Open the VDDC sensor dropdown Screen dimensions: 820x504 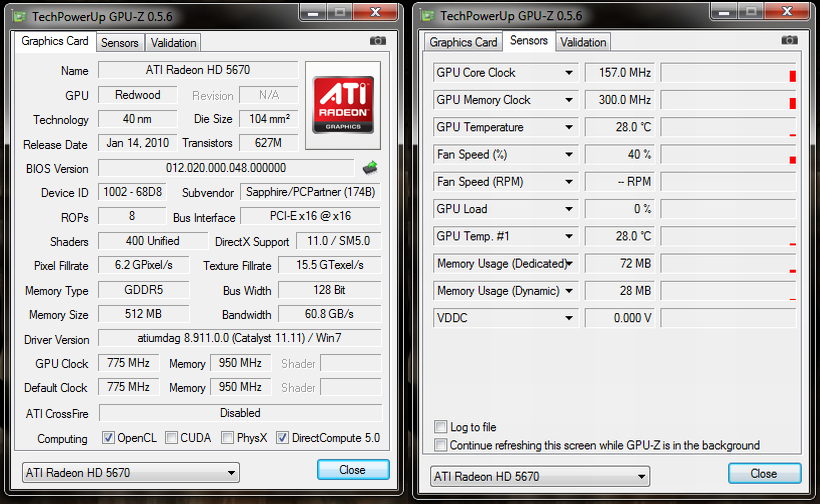(x=568, y=318)
